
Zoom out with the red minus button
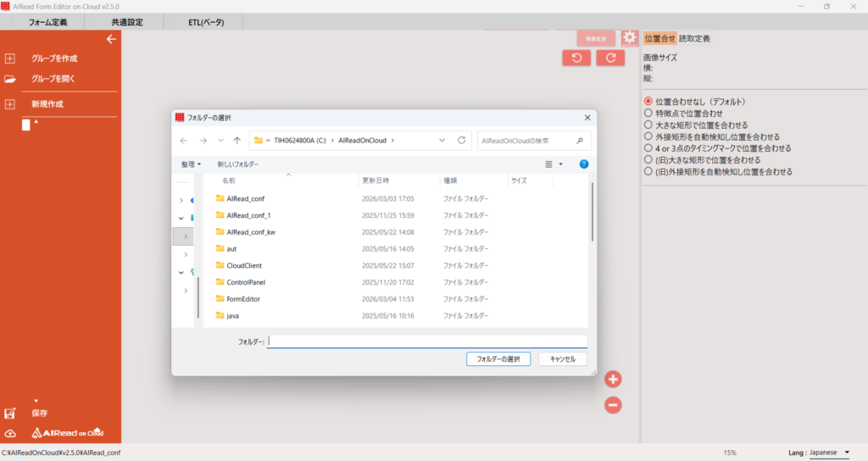coord(613,405)
